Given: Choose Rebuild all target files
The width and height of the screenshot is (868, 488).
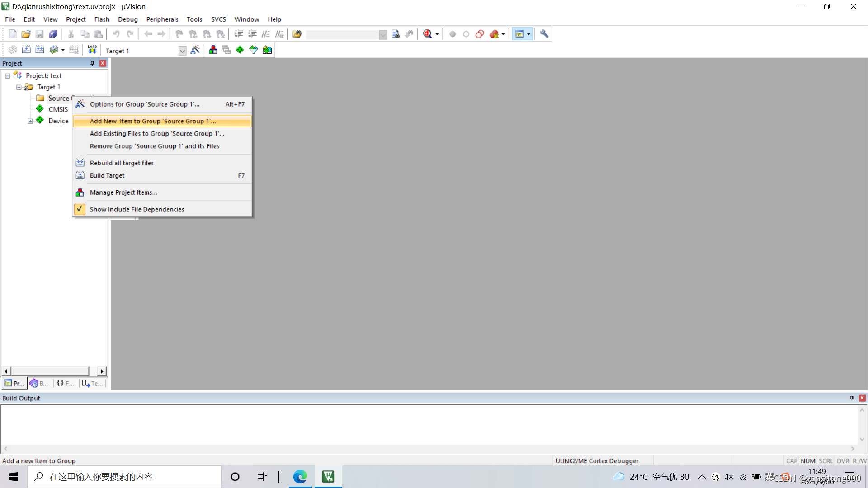Looking at the screenshot, I should [x=122, y=163].
